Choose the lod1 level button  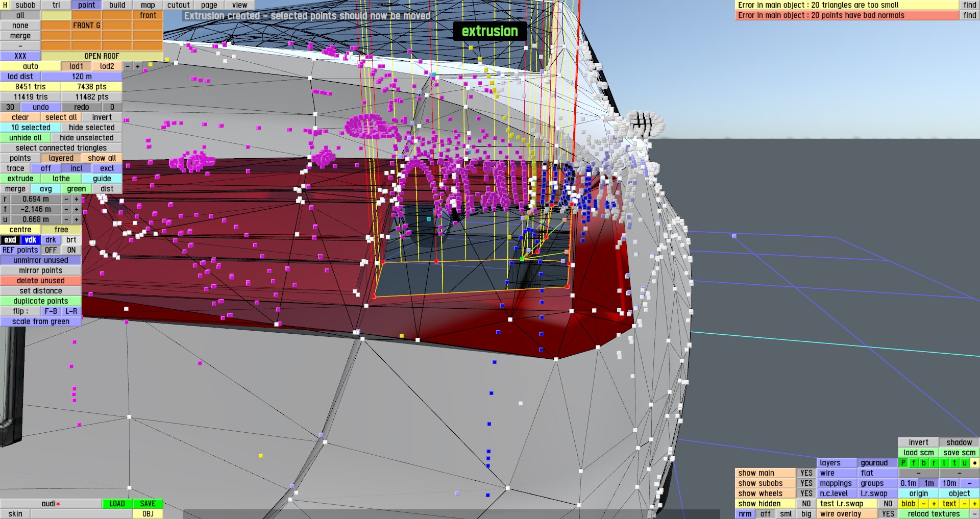click(77, 66)
